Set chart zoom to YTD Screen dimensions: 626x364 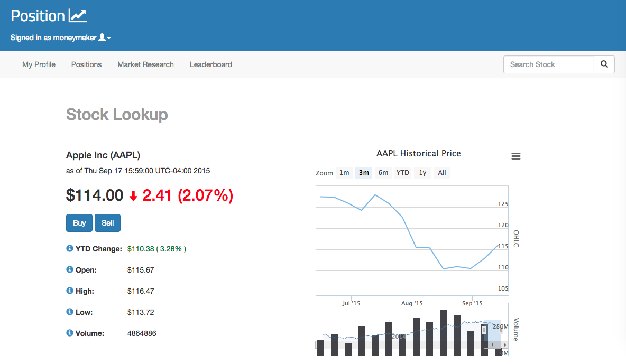point(402,173)
